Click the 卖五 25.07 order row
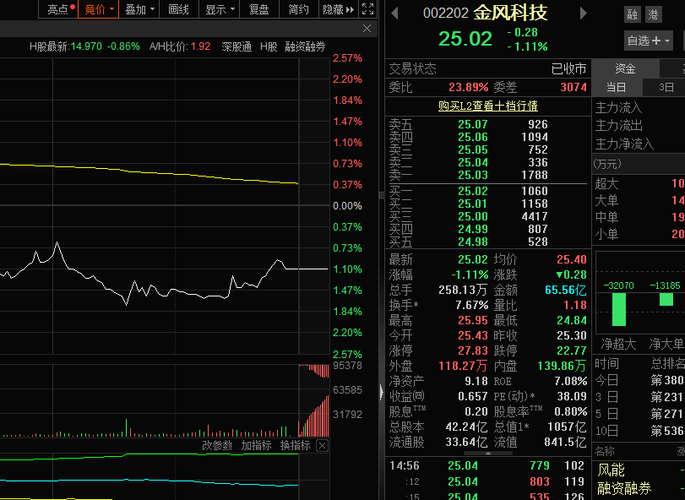 pos(488,124)
